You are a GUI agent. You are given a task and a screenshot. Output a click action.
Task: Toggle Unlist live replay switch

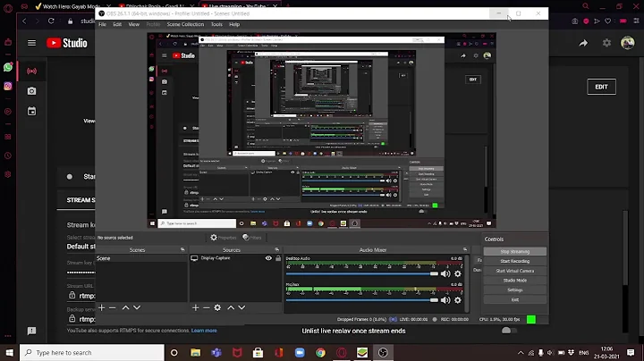508,331
